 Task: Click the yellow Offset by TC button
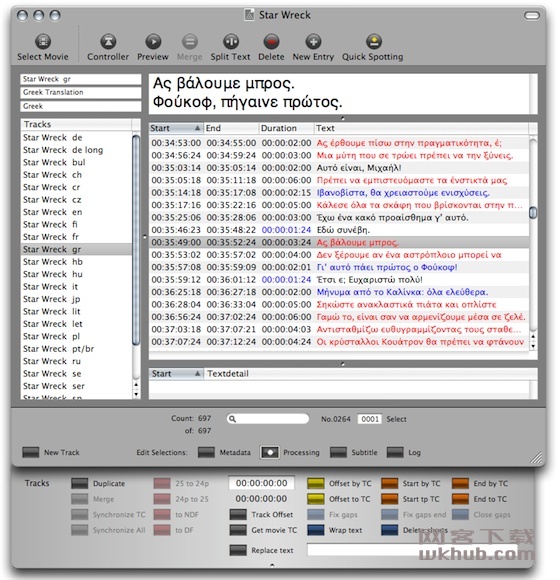(x=316, y=483)
